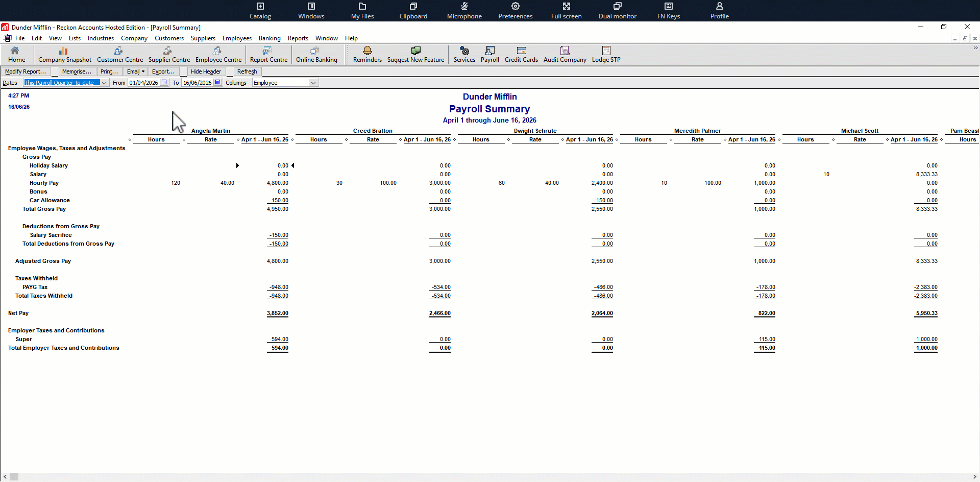Click Angela Martin column header
This screenshot has height=482, width=980.
(211, 131)
